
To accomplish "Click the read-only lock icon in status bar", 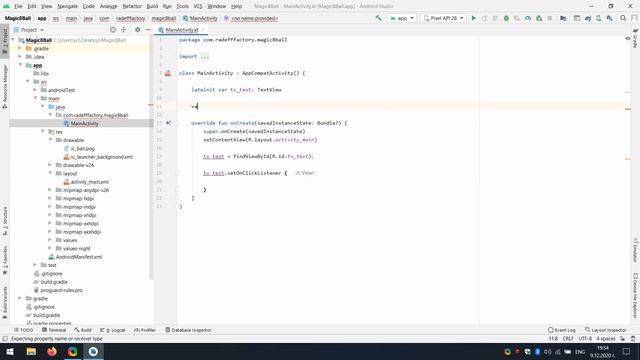I will [622, 339].
